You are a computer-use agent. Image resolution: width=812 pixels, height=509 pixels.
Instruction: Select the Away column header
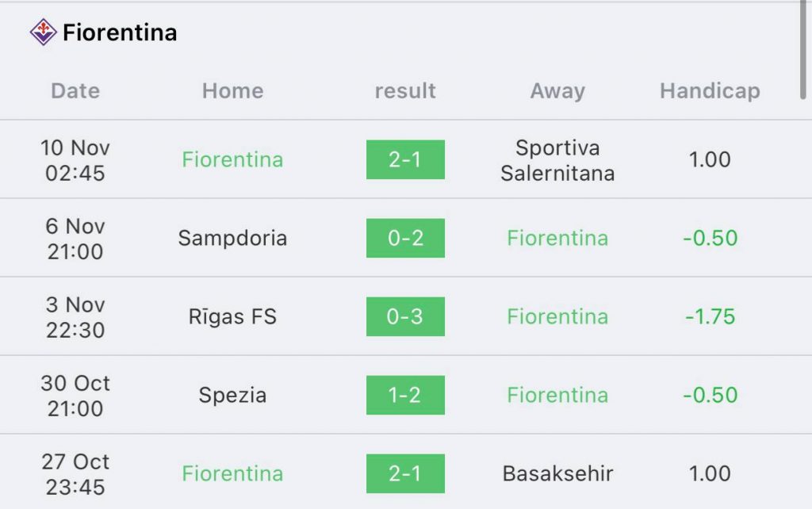coord(557,91)
